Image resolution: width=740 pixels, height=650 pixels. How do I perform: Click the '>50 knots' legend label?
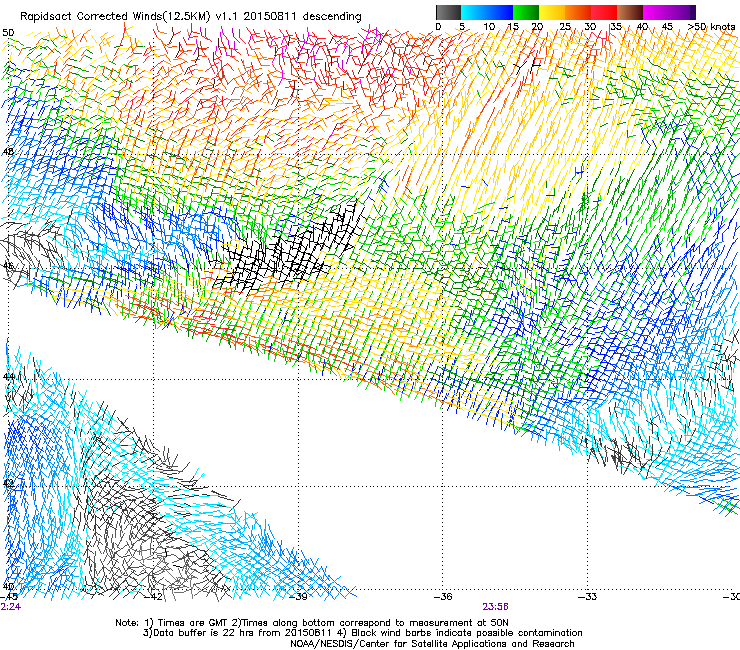click(711, 27)
